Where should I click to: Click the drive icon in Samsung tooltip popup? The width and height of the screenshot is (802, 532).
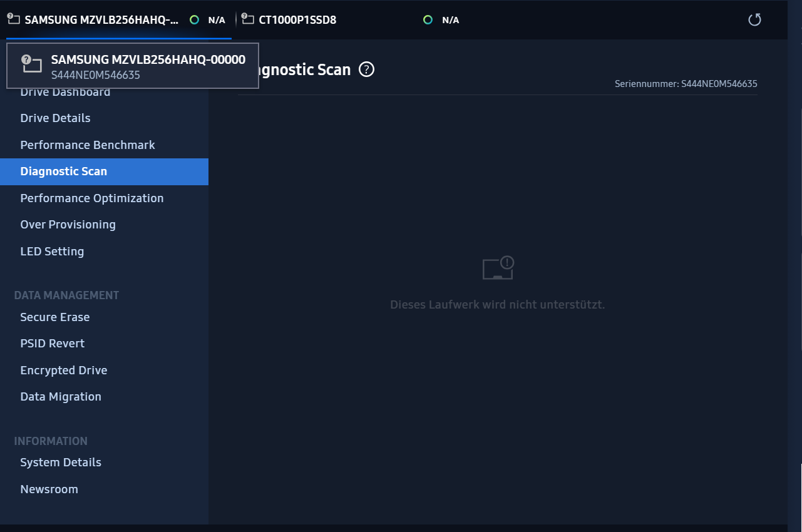pyautogui.click(x=31, y=64)
